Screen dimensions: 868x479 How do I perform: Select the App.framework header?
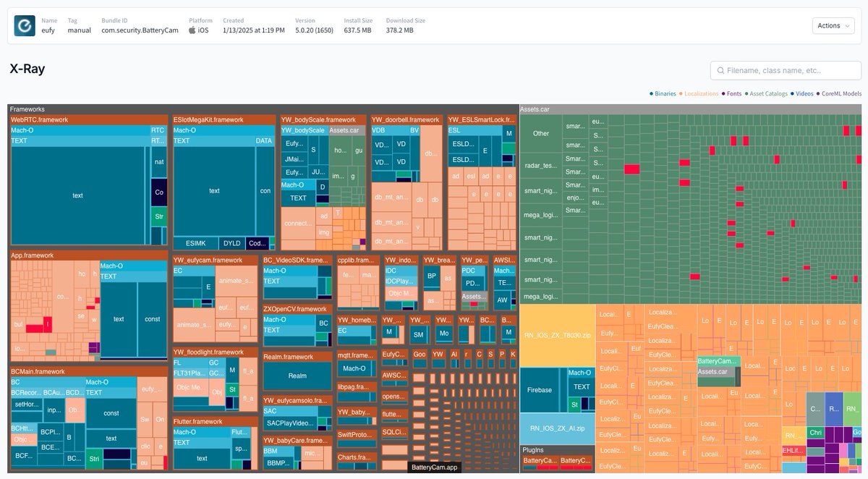pyautogui.click(x=88, y=255)
